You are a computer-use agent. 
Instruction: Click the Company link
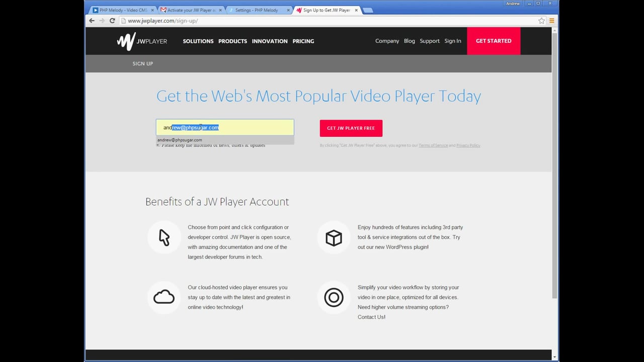point(387,41)
